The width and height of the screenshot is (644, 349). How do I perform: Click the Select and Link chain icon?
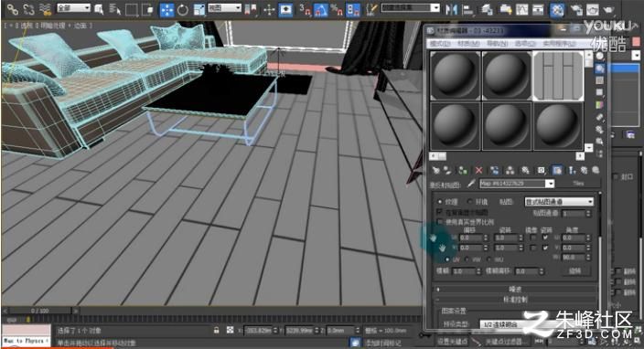pos(12,9)
